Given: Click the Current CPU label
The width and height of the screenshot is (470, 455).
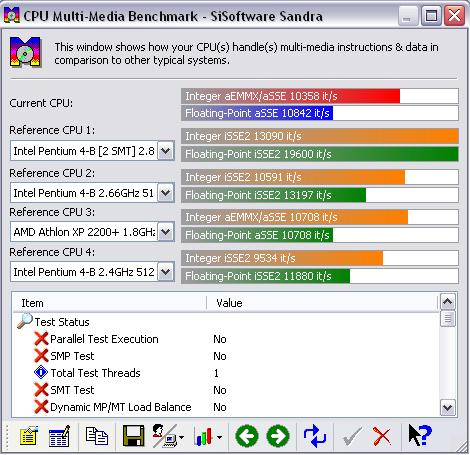Looking at the screenshot, I should [x=41, y=103].
